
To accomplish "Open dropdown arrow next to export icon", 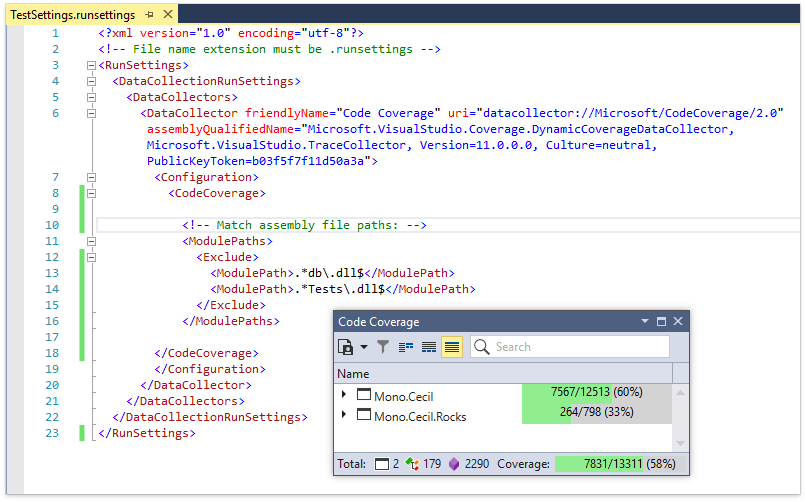I will point(364,348).
